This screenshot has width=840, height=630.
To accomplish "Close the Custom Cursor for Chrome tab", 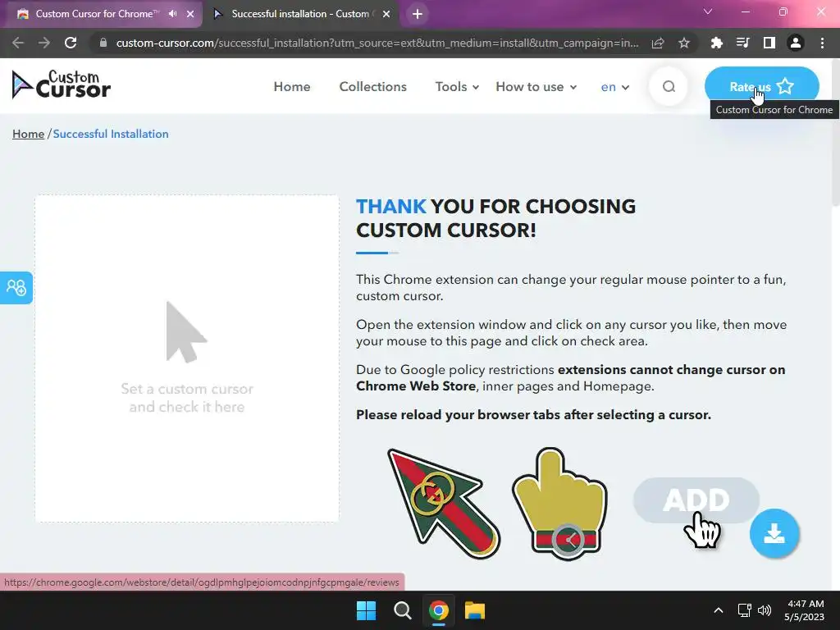I will (x=190, y=15).
